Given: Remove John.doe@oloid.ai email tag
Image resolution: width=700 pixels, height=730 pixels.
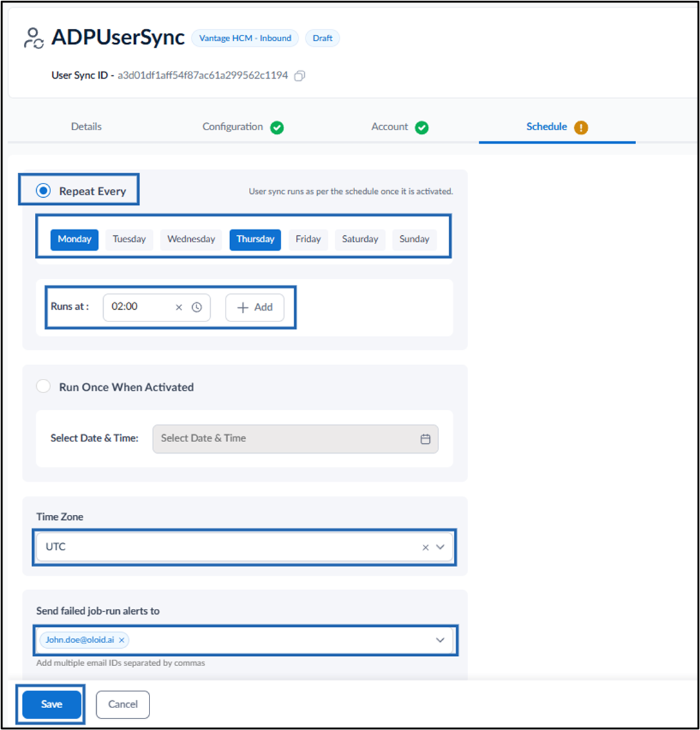Looking at the screenshot, I should [122, 640].
